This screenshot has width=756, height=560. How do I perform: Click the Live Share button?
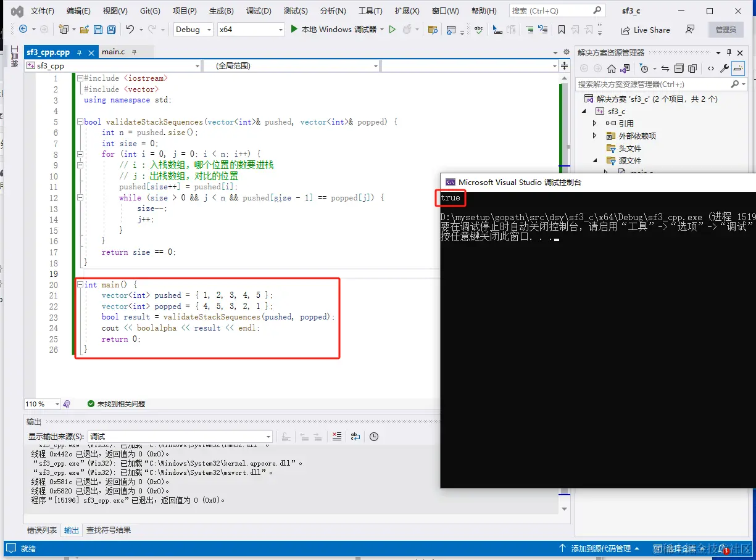pos(646,30)
